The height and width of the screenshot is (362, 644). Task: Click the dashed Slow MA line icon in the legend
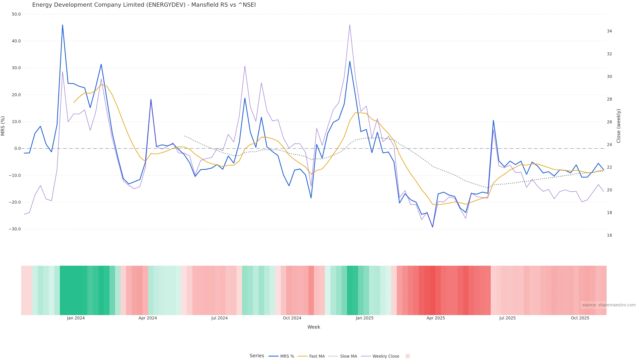pyautogui.click(x=333, y=356)
